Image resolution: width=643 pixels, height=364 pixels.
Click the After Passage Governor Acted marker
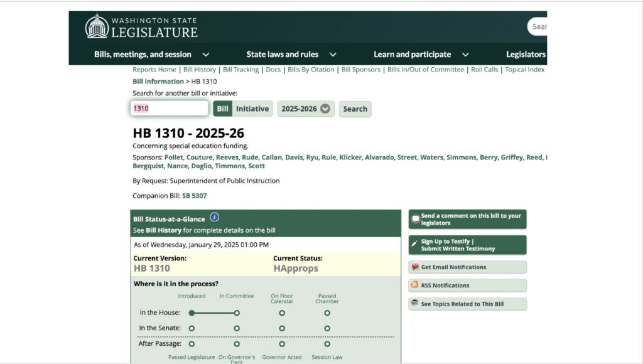[282, 344]
